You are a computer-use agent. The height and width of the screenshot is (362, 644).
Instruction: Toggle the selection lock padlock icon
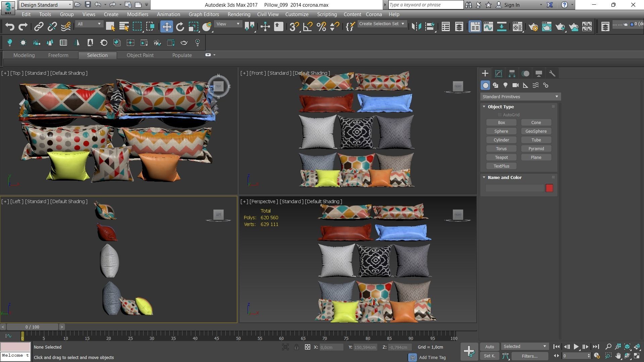[297, 347]
